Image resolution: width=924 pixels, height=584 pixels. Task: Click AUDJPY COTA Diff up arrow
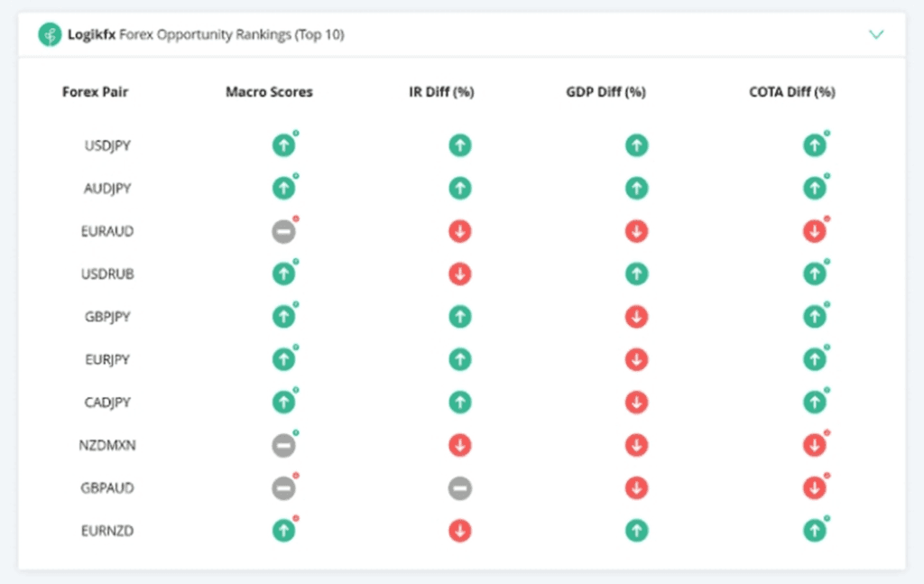[x=815, y=188]
